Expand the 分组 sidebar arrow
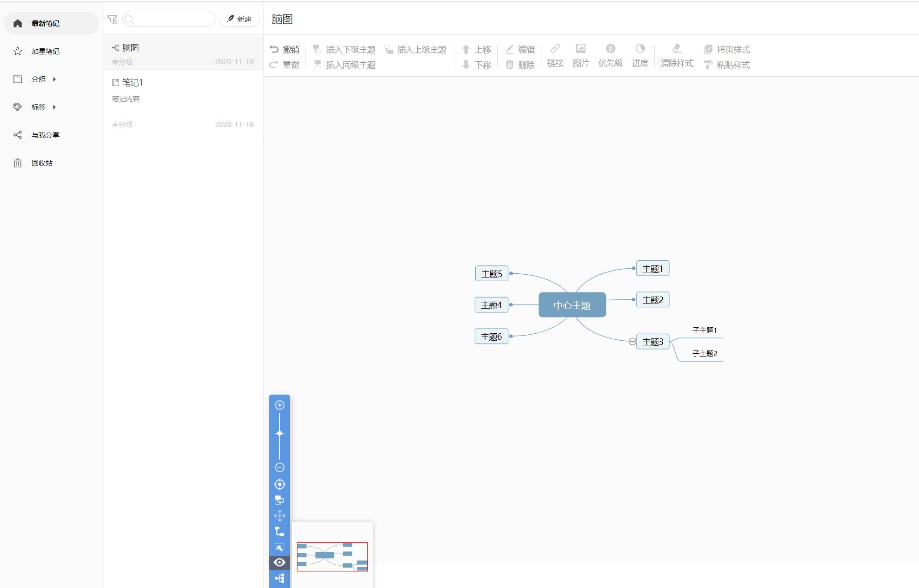 pos(54,79)
